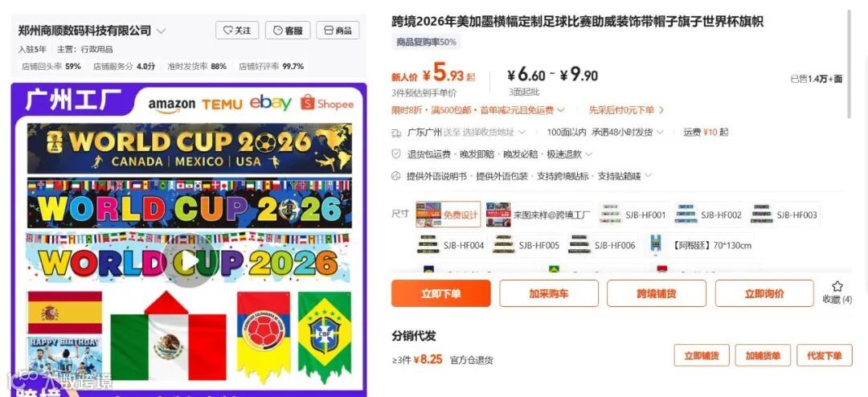Image resolution: width=868 pixels, height=397 pixels.
Task: Open the 商品 shop products button
Action: point(337,31)
